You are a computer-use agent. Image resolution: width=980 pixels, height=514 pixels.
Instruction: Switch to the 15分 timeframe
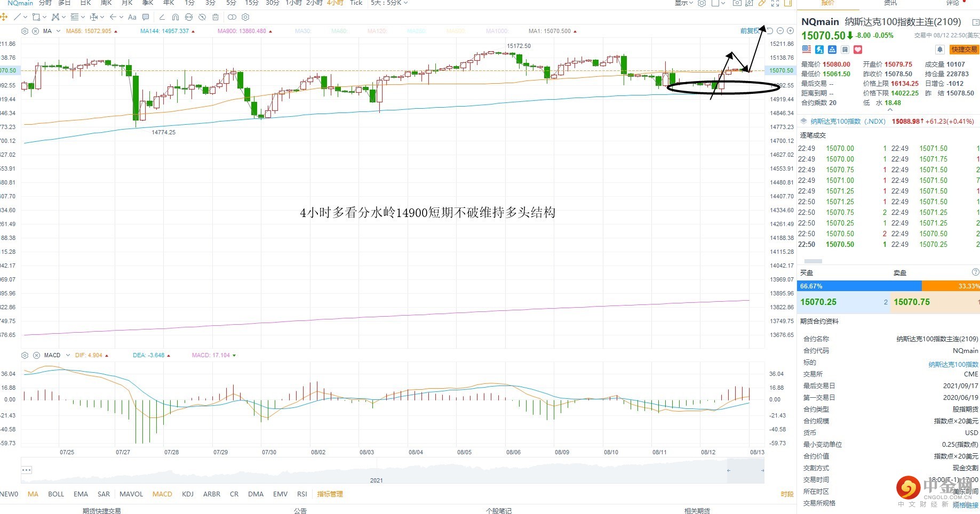[252, 3]
